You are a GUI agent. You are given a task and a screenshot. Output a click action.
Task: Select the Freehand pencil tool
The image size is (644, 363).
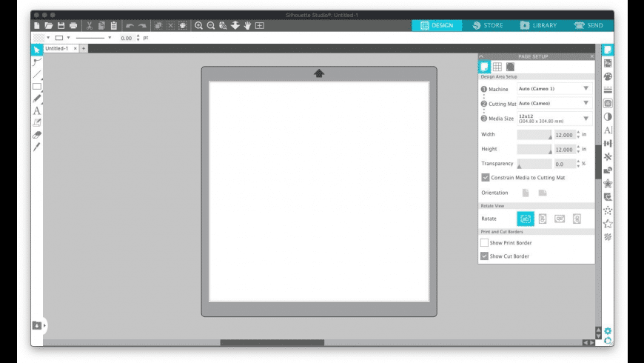tap(37, 99)
